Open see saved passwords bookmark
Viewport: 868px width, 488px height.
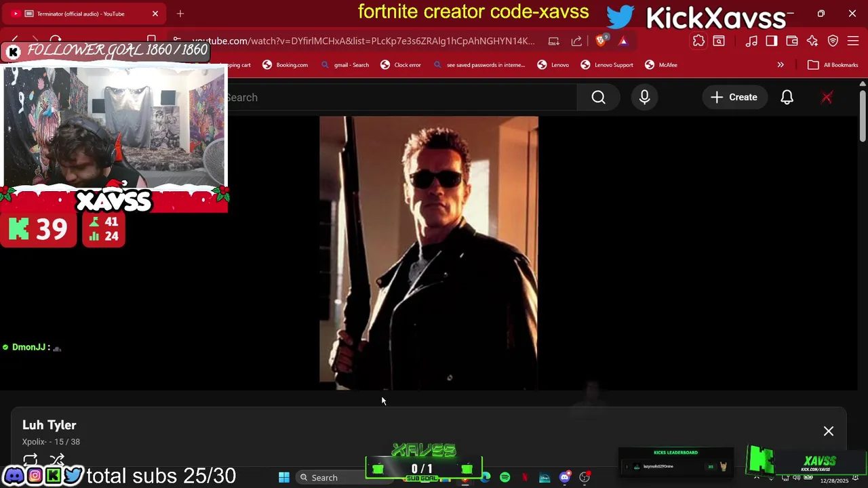479,65
